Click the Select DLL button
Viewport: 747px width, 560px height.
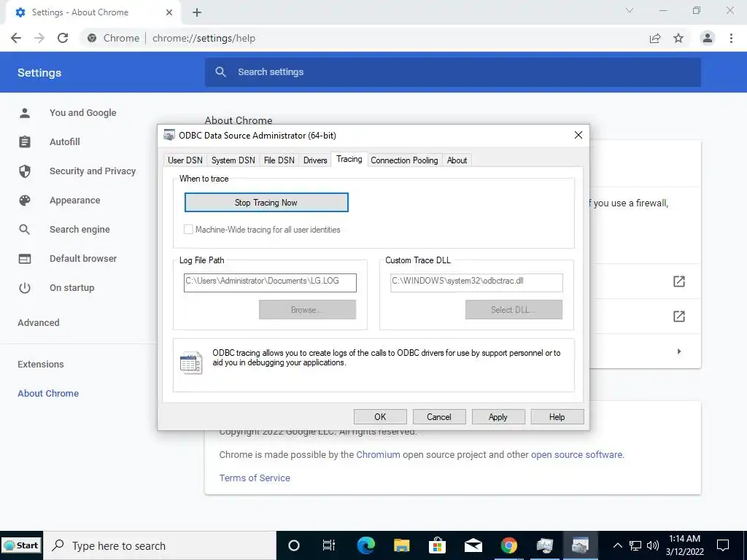(x=514, y=309)
